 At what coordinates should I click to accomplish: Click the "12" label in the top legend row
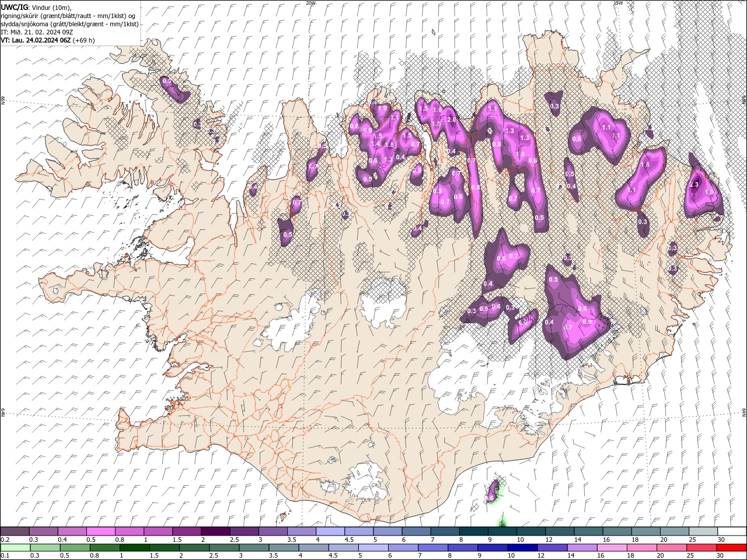click(x=549, y=539)
